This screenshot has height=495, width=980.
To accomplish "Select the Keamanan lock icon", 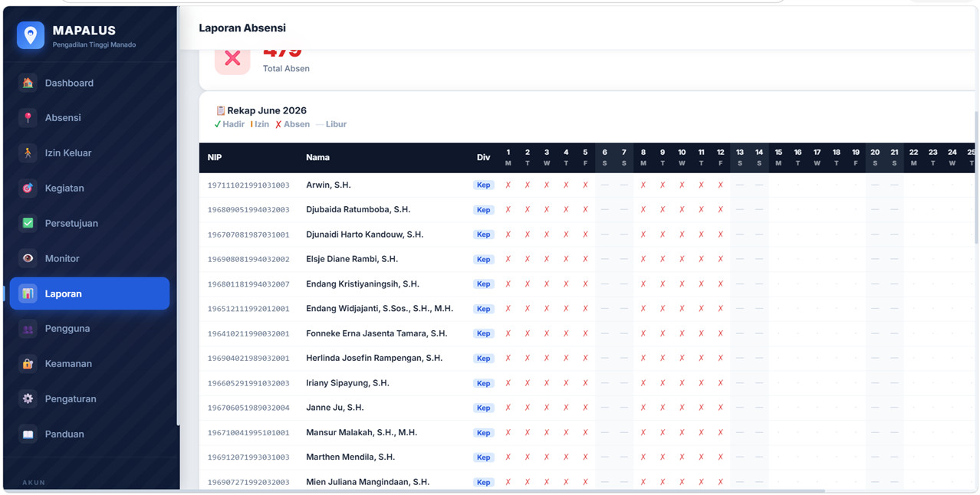I will (28, 364).
